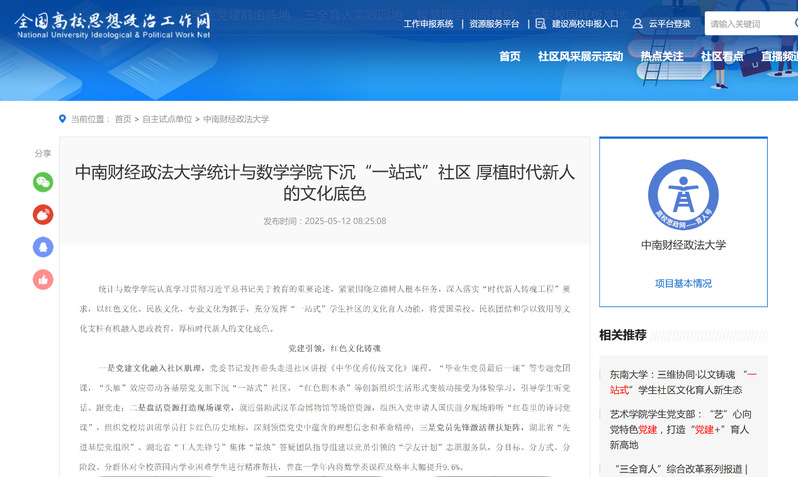Focus the 请输入关键词 search field
798x477 pixels.
[750, 23]
